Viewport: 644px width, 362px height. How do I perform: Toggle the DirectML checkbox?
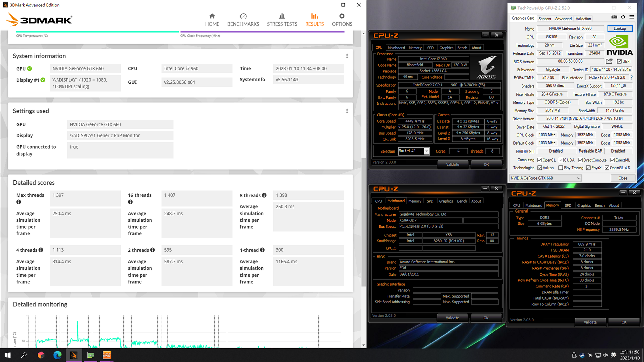(612, 160)
